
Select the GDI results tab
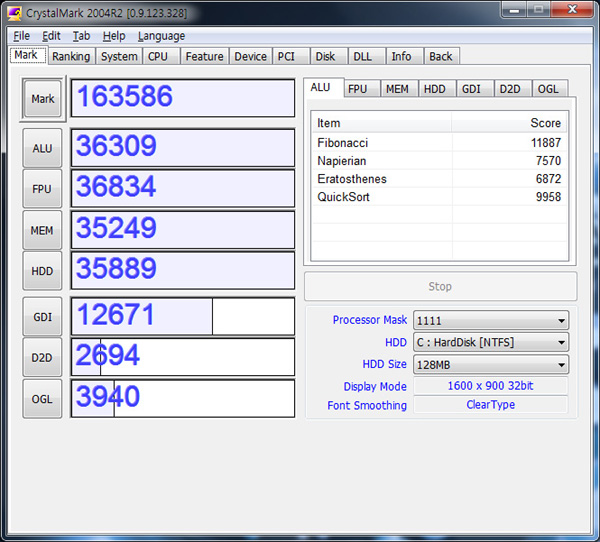[x=475, y=89]
